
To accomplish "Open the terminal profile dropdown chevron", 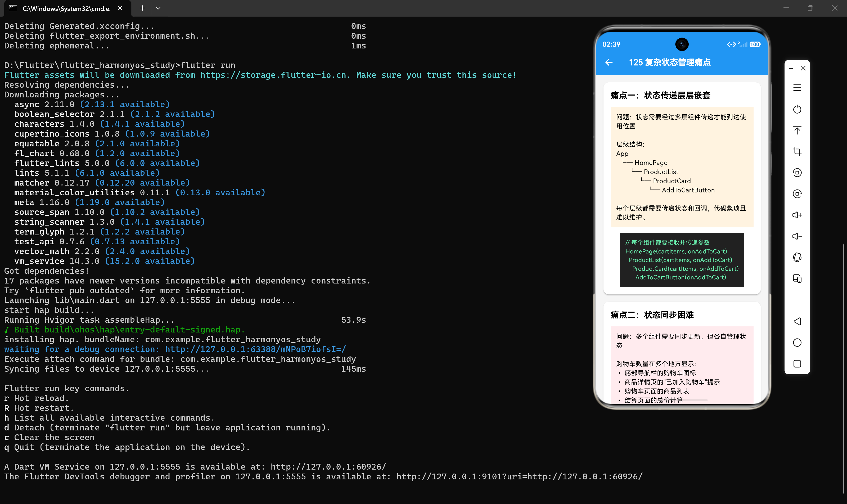I will point(158,8).
